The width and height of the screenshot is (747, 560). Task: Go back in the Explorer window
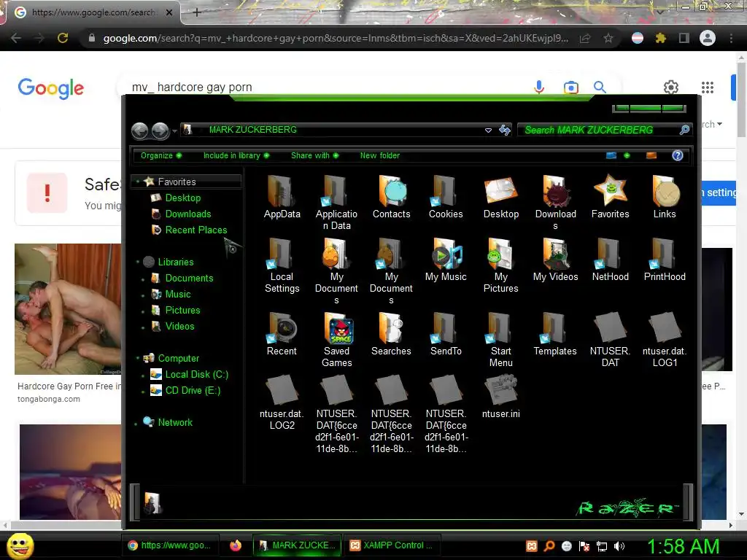139,131
